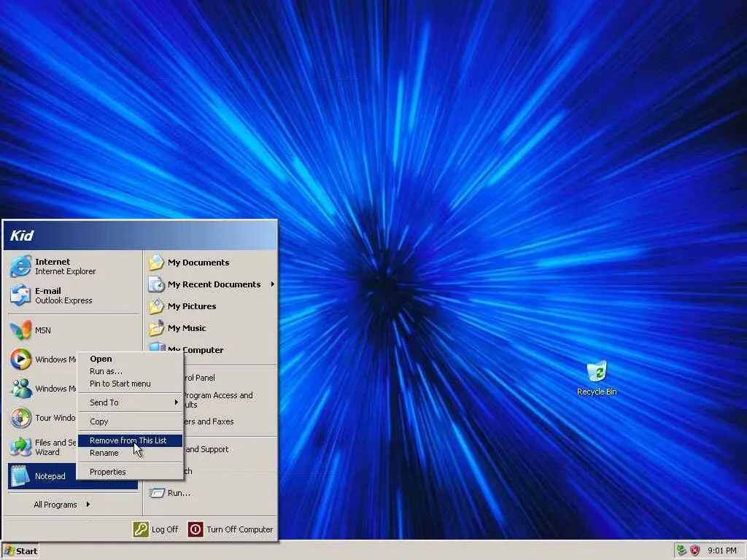Viewport: 747px width, 560px height.
Task: Click Turn Off Computer label
Action: click(x=239, y=529)
